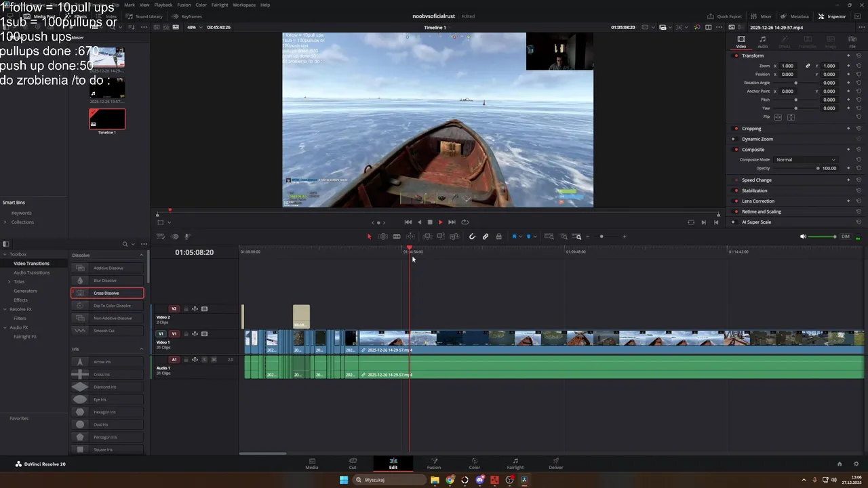Collapse the Iris transitions group
Screen dimensions: 868x488
coord(142,349)
